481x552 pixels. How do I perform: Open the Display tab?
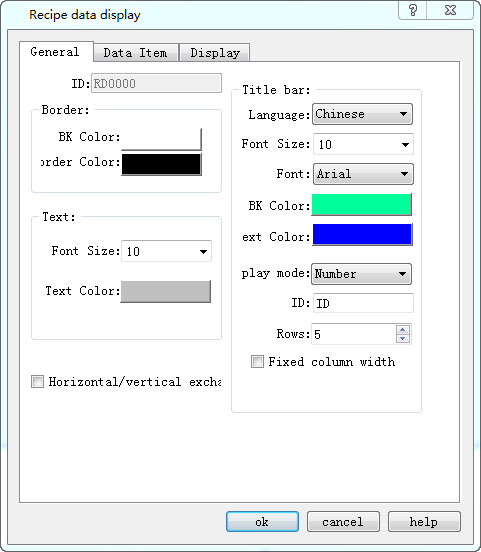(x=215, y=53)
